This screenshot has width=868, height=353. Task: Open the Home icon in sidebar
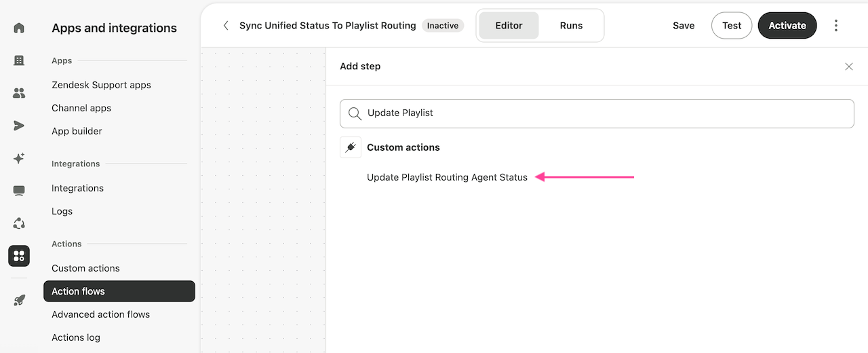(x=19, y=28)
